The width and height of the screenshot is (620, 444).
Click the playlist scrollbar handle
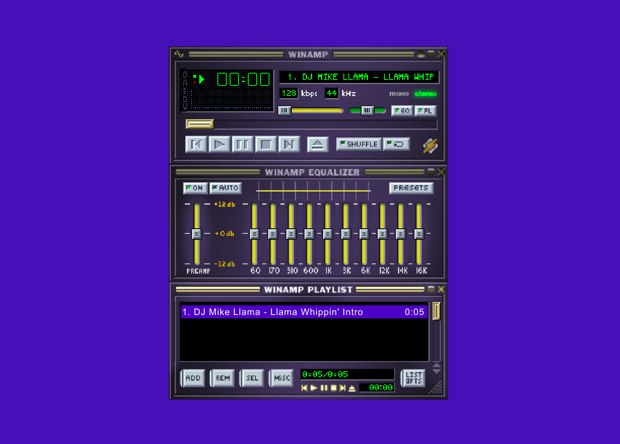coord(437,311)
